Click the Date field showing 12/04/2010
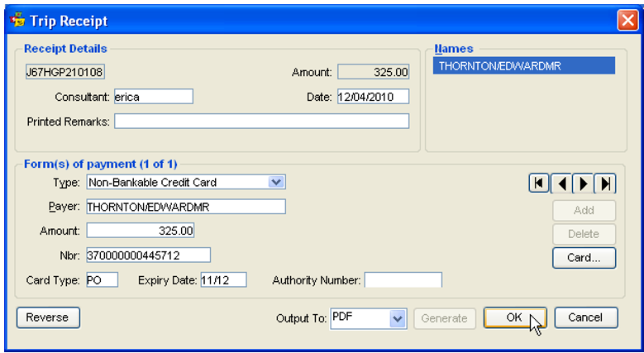This screenshot has width=644, height=353. click(373, 97)
